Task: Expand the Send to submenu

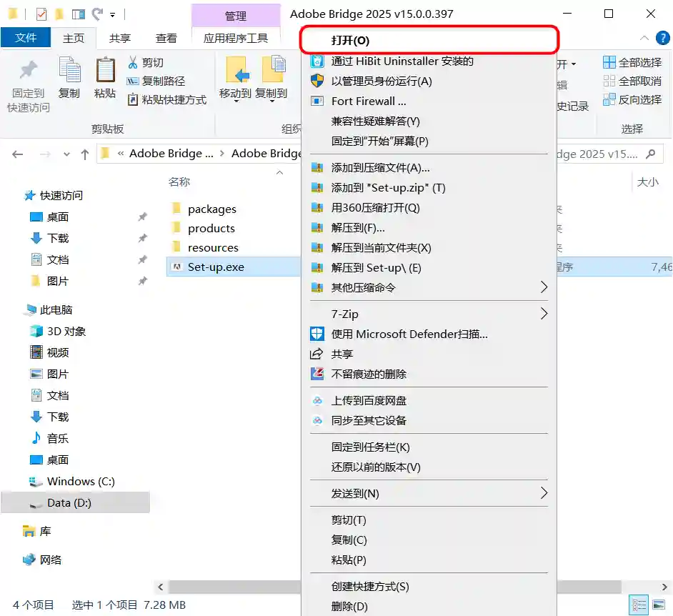Action: [x=543, y=493]
